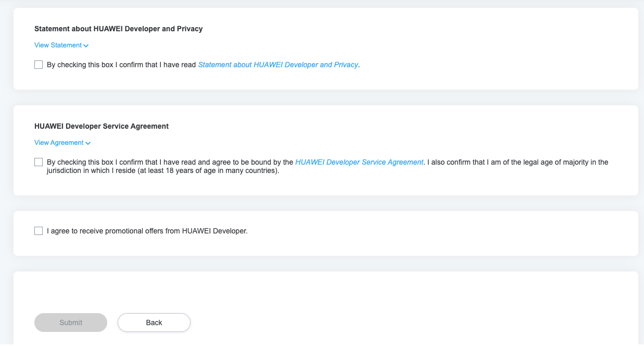
Task: Click the Back button
Action: pyautogui.click(x=154, y=323)
